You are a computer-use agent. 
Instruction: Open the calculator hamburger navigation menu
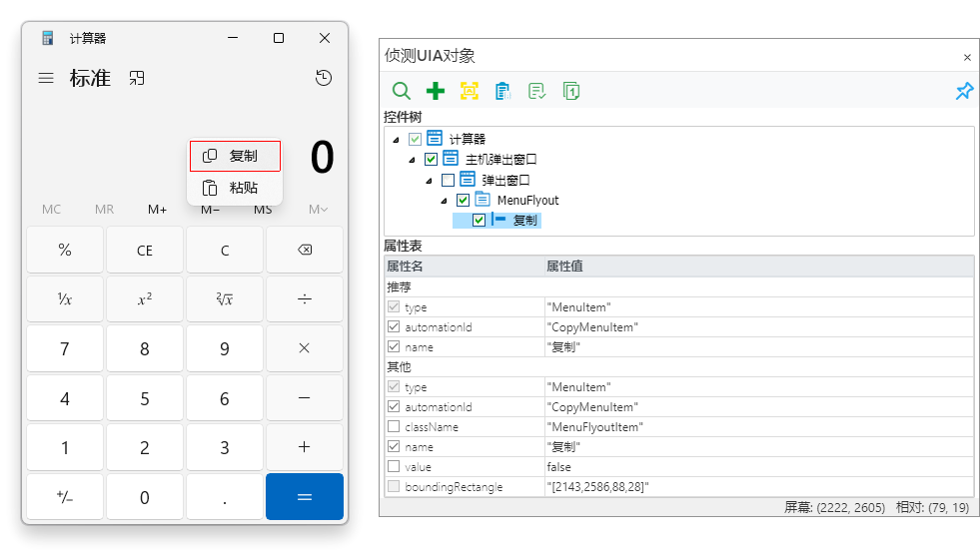[46, 78]
